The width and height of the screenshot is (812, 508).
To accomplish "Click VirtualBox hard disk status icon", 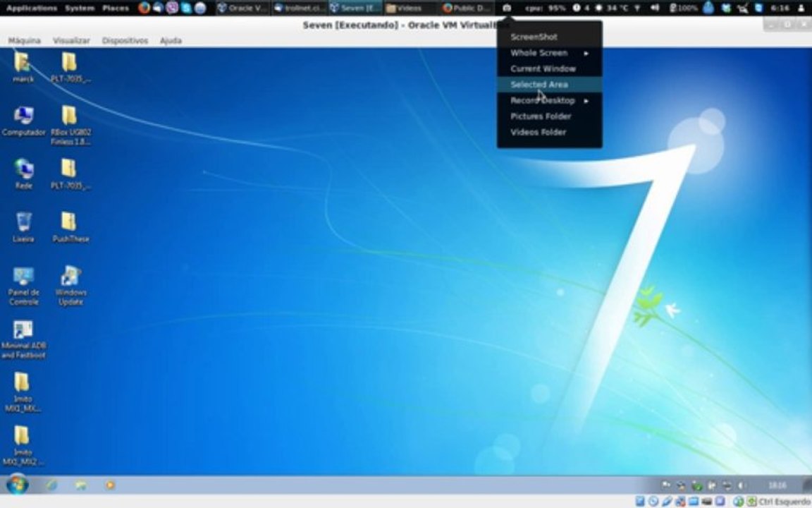I will (x=640, y=501).
